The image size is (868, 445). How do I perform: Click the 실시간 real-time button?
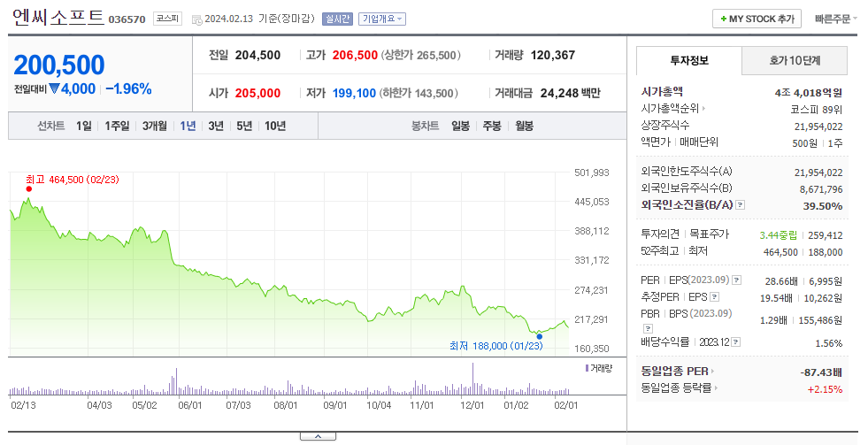[x=337, y=19]
